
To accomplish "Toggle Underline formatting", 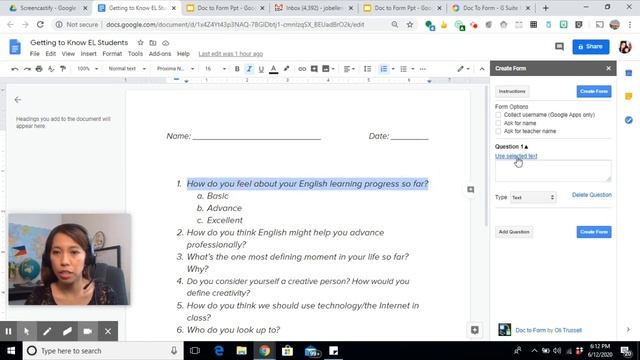I will click(x=261, y=69).
